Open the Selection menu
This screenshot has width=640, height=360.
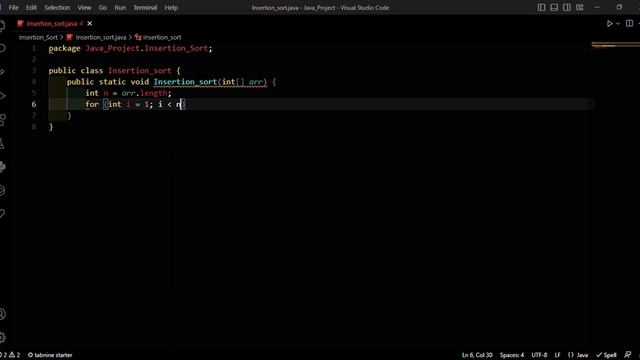click(x=57, y=7)
